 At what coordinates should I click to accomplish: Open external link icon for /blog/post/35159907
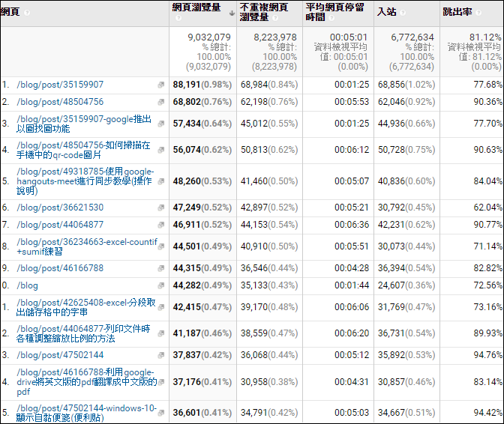click(161, 85)
